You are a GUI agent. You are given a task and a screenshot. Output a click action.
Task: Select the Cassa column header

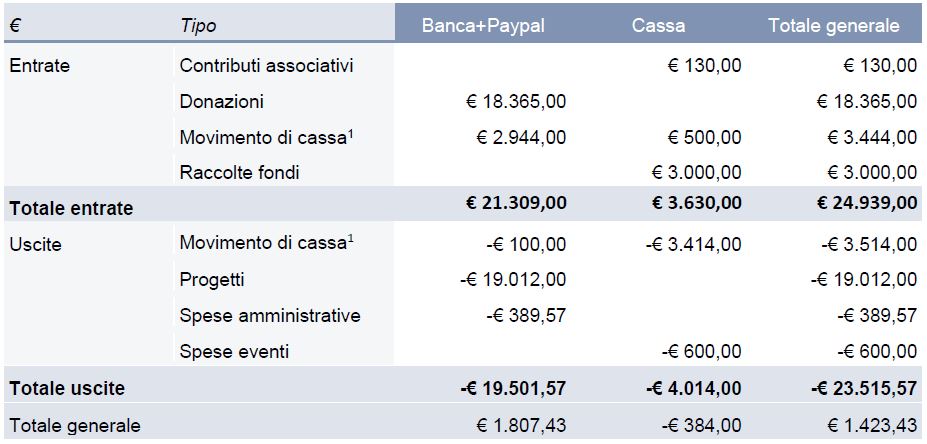coord(659,26)
